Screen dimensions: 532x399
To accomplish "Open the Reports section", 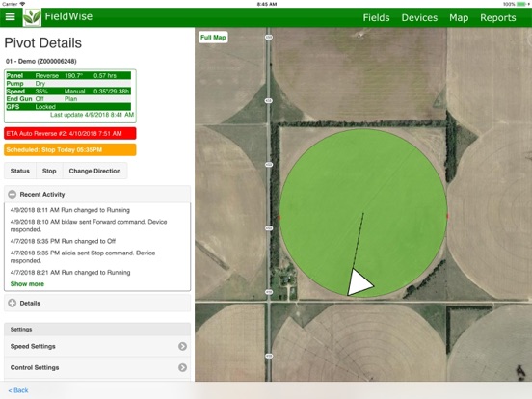I will [x=497, y=17].
